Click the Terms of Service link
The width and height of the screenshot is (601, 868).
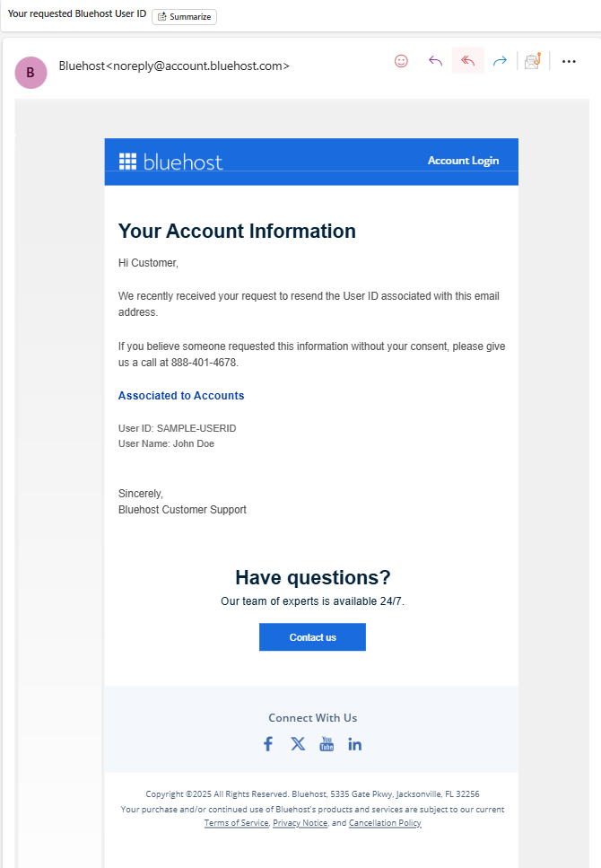[236, 822]
